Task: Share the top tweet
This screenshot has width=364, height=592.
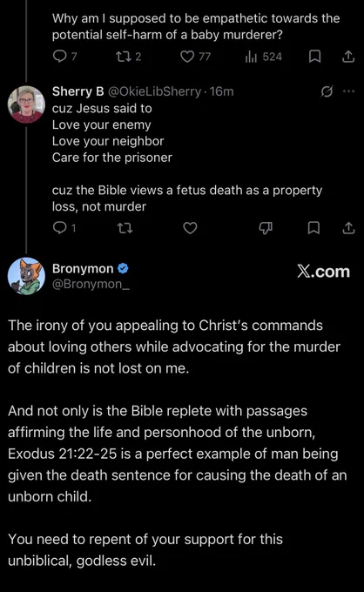Action: click(347, 57)
